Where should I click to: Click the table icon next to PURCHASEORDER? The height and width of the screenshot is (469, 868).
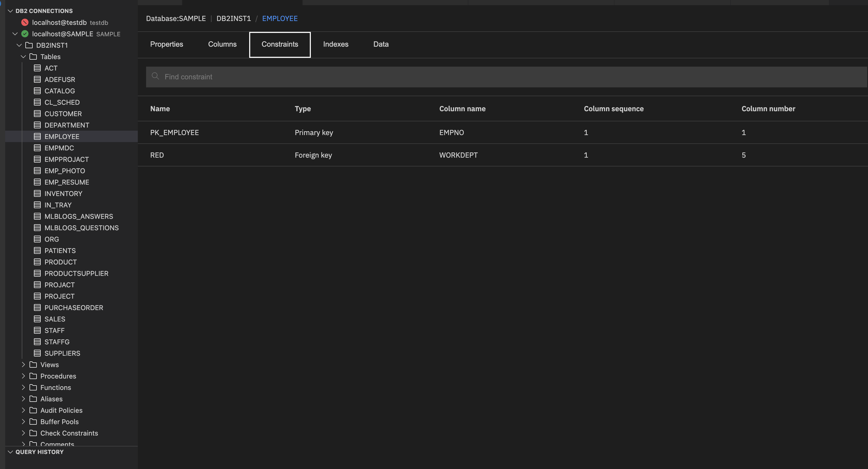tap(37, 307)
